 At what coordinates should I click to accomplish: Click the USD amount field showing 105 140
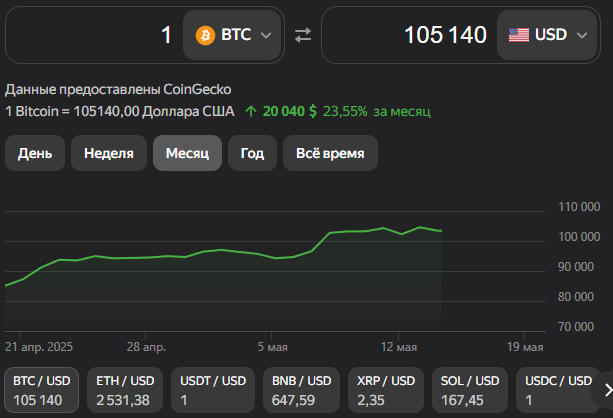[409, 35]
